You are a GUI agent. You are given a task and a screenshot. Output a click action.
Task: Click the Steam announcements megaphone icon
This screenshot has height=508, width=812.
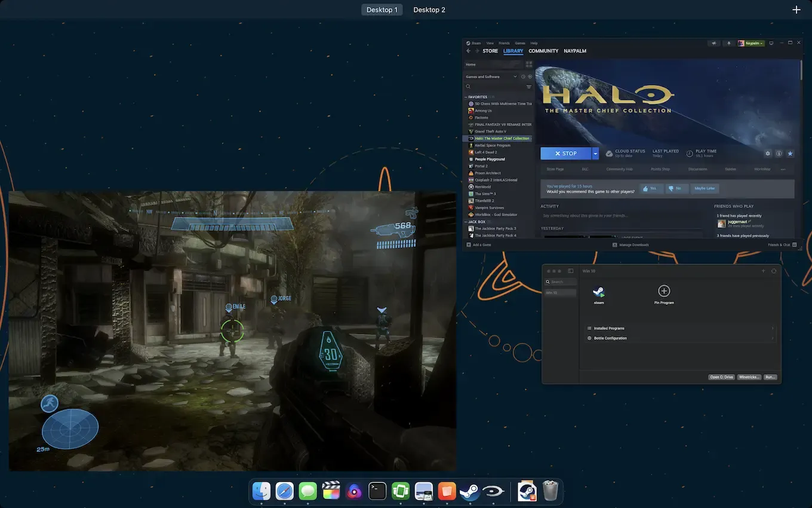tap(713, 43)
